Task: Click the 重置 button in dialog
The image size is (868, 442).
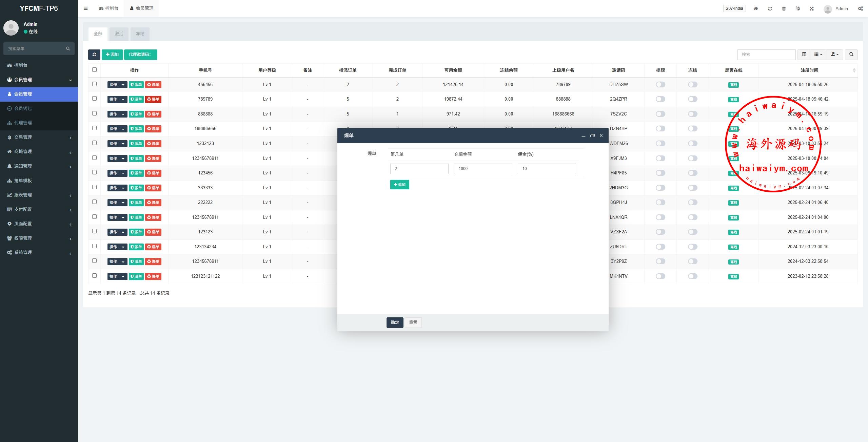Action: click(413, 322)
